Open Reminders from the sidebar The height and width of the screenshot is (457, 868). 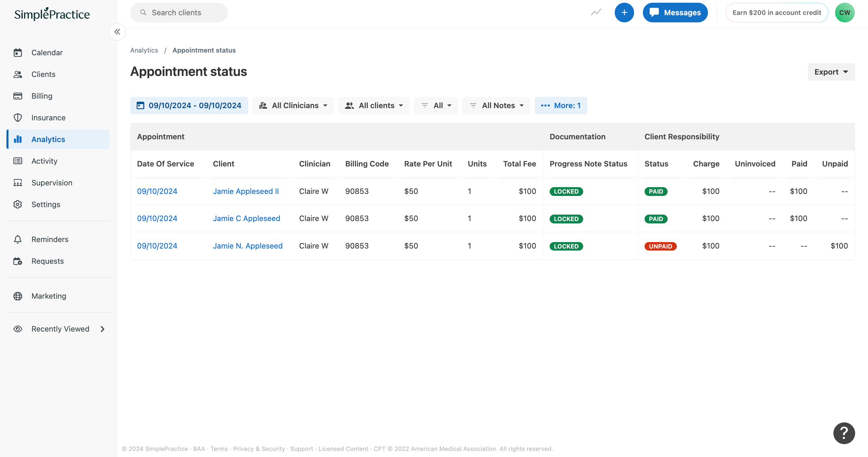pyautogui.click(x=50, y=239)
